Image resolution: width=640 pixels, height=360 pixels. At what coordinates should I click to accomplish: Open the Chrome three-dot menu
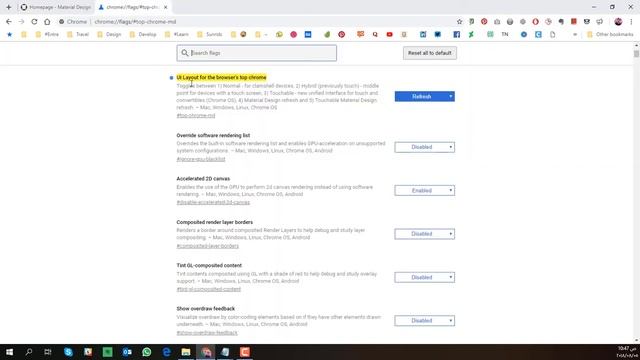tap(631, 22)
